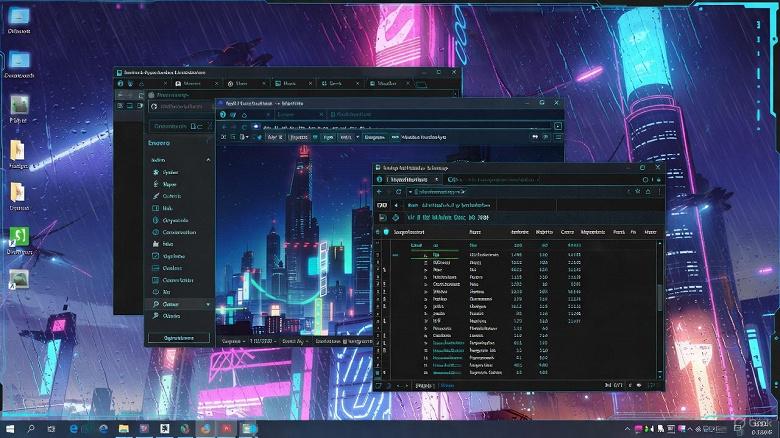Open the Firefox icon in taskbar
This screenshot has width=780, height=438.
click(205, 429)
